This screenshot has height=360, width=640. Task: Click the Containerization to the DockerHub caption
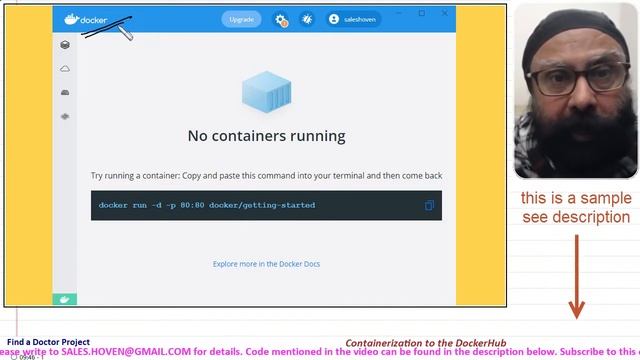(426, 343)
